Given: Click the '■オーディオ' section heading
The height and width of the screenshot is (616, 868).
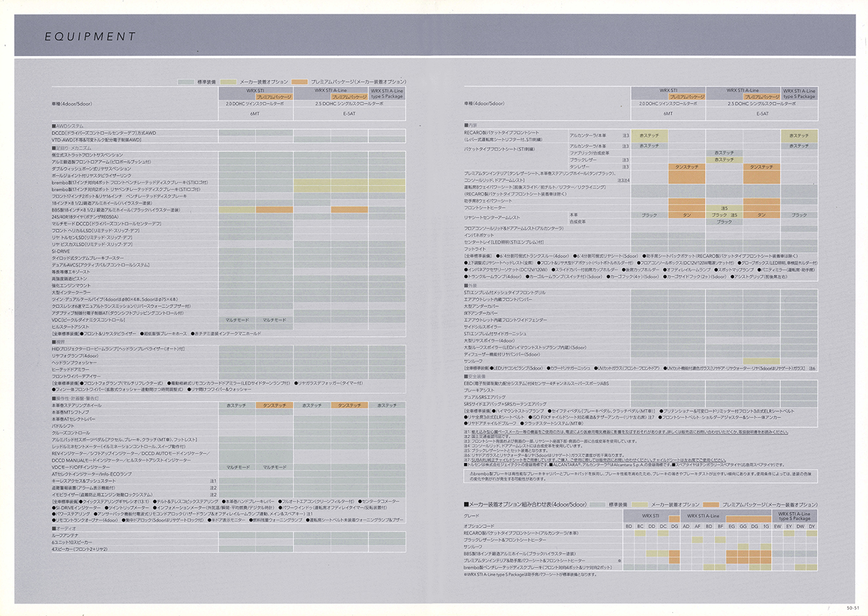Looking at the screenshot, I should point(64,528).
